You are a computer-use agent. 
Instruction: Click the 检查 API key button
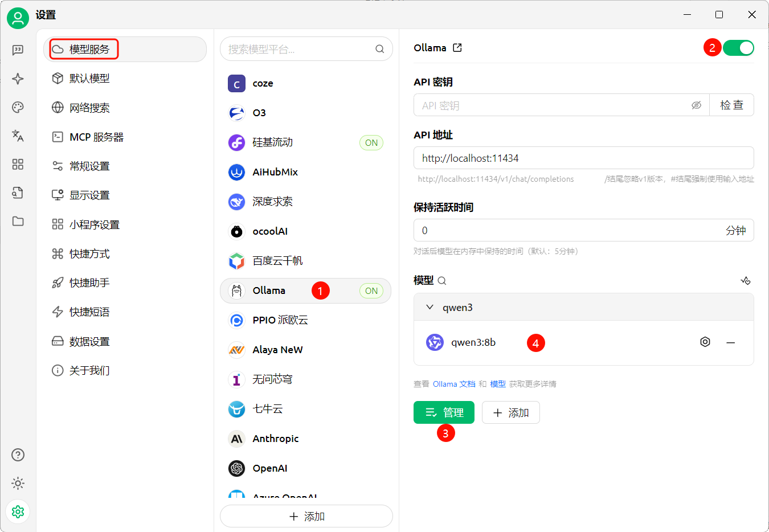(731, 105)
